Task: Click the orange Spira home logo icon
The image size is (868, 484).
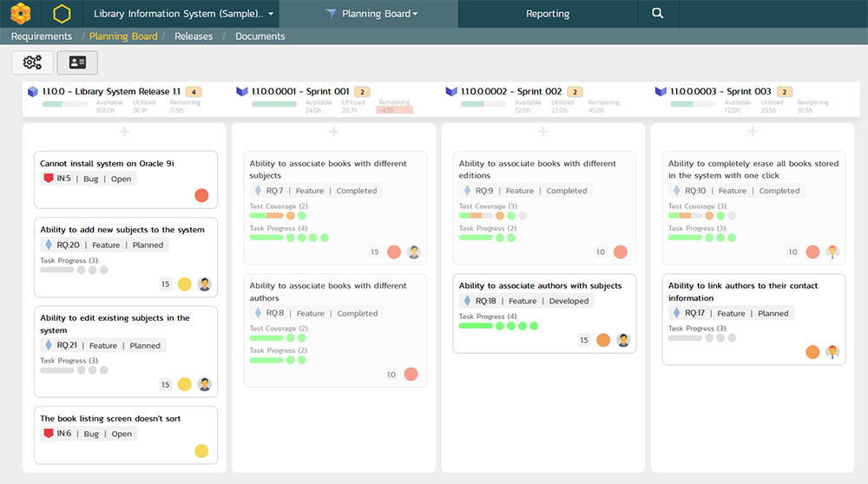Action: click(21, 14)
